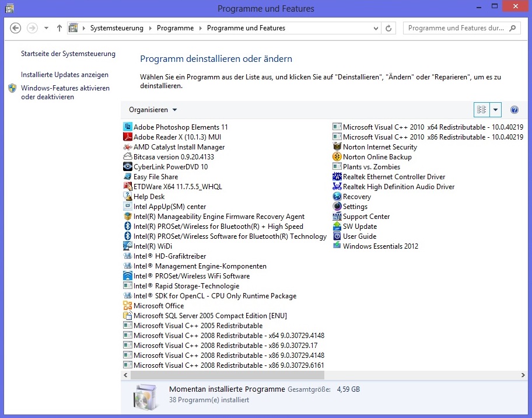Click the CyberLink PowerDVD 10 icon

point(128,167)
